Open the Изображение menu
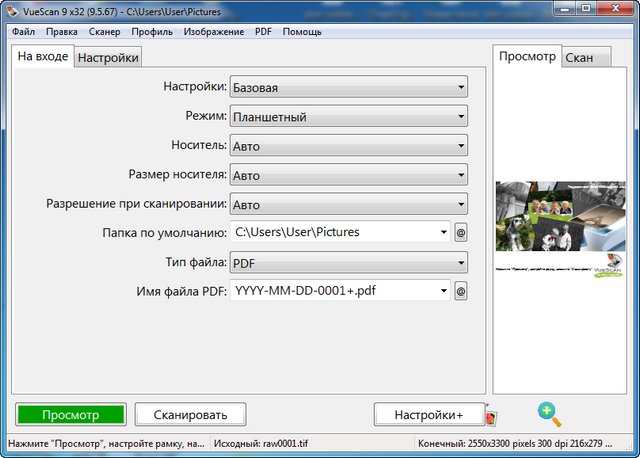The width and height of the screenshot is (640, 458). [x=213, y=32]
